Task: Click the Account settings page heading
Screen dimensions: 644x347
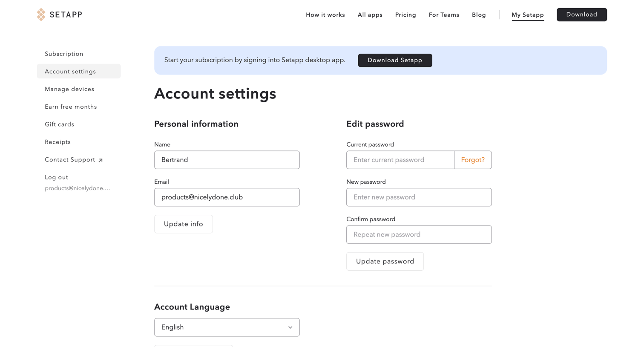Action: 215,94
